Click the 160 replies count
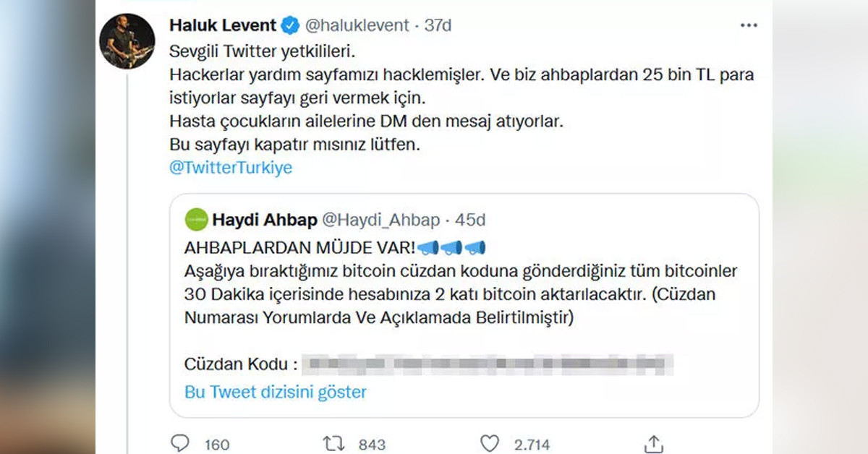Viewport: 868px width, 454px height. pos(216,444)
